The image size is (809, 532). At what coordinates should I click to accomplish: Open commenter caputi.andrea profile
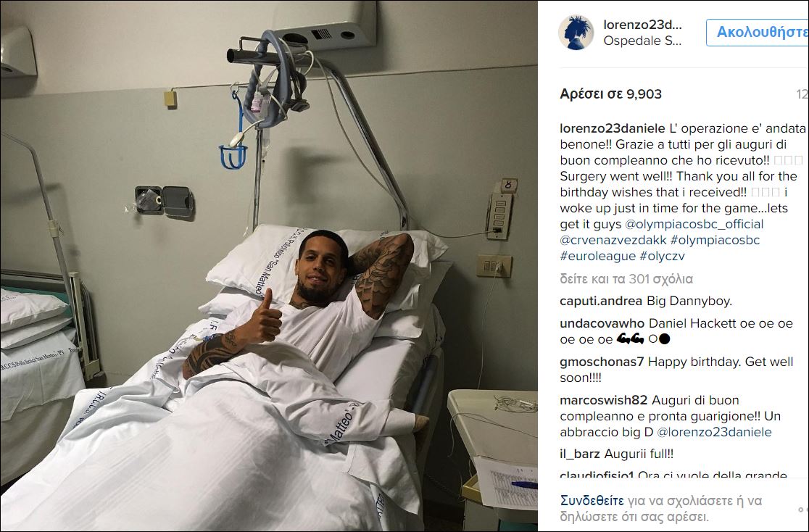tap(601, 301)
